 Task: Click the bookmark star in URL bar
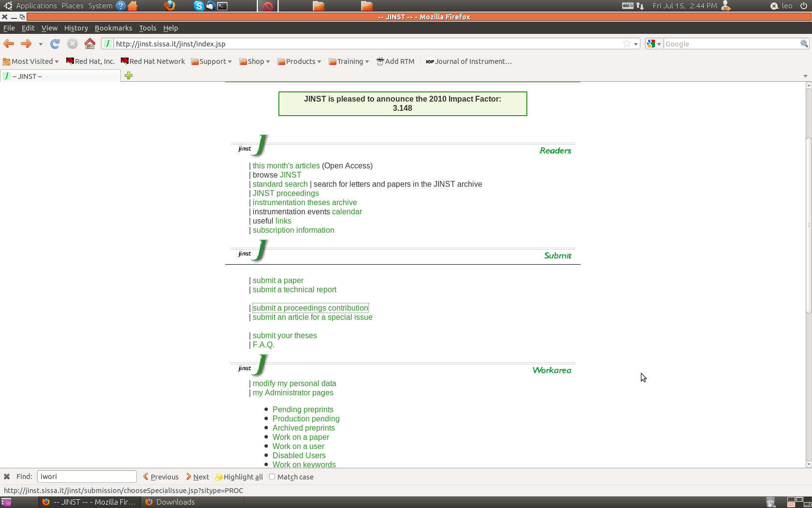tap(627, 44)
